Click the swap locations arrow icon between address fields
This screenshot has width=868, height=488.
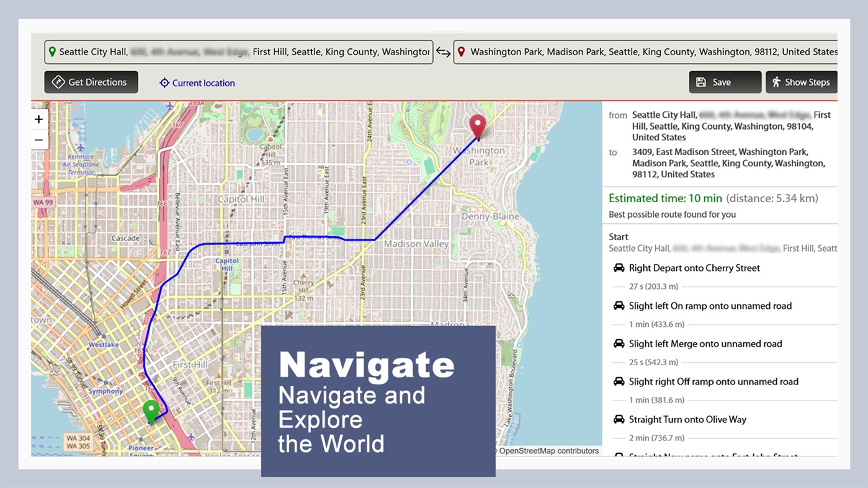click(x=444, y=52)
